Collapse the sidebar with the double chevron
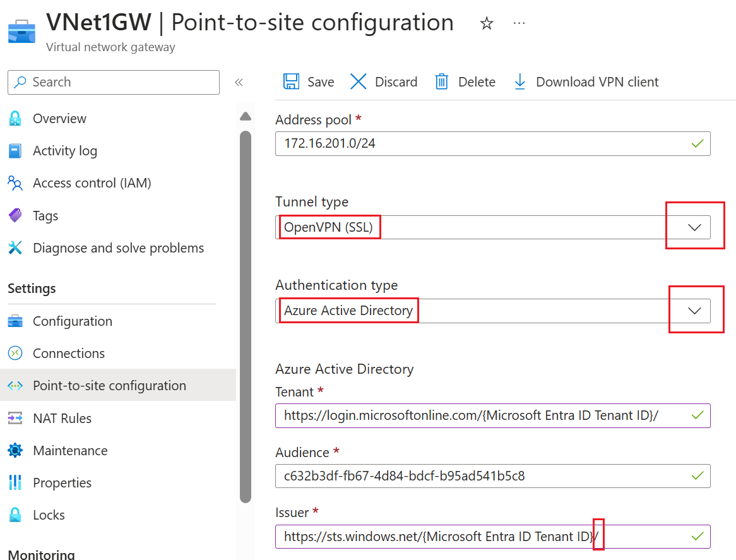This screenshot has height=560, width=736. [239, 81]
